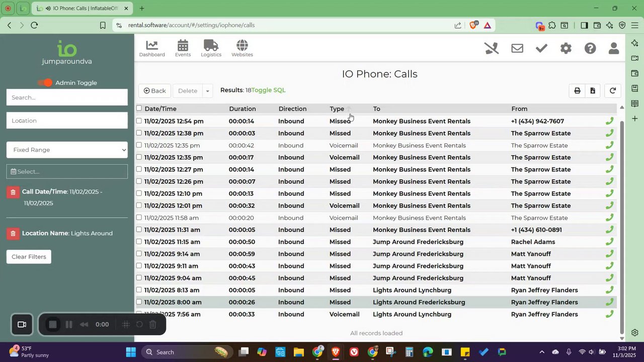Open the settings gear icon in header
The image size is (644, 362).
point(566,48)
